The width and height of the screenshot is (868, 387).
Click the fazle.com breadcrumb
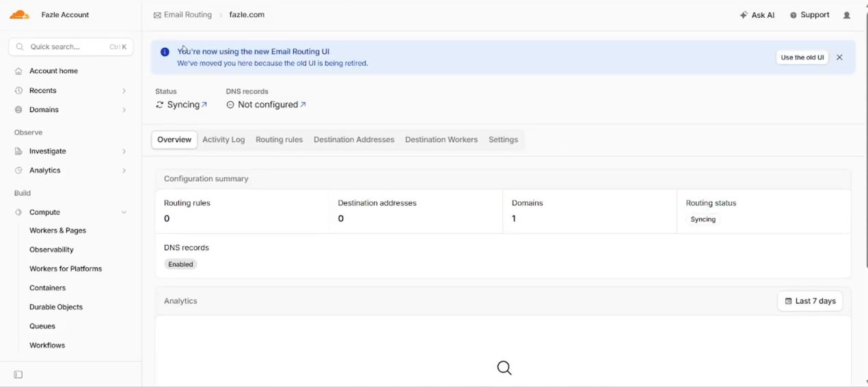tap(247, 15)
